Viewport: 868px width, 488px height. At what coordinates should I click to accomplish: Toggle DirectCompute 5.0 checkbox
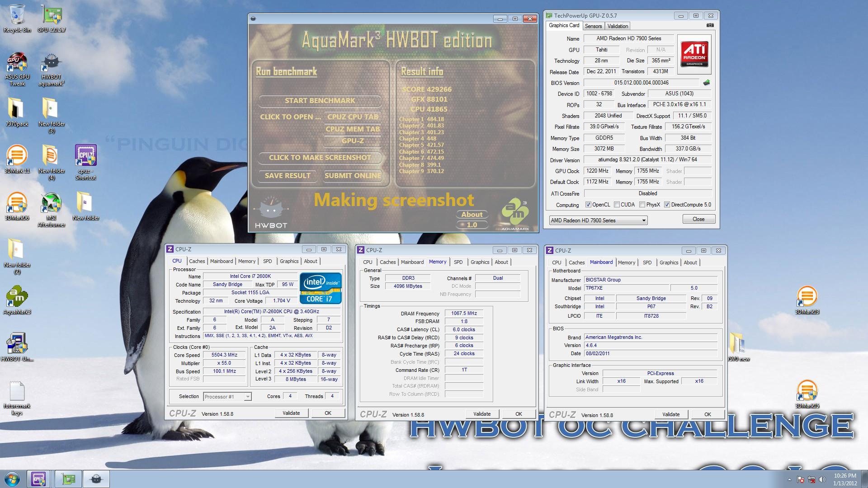point(667,205)
